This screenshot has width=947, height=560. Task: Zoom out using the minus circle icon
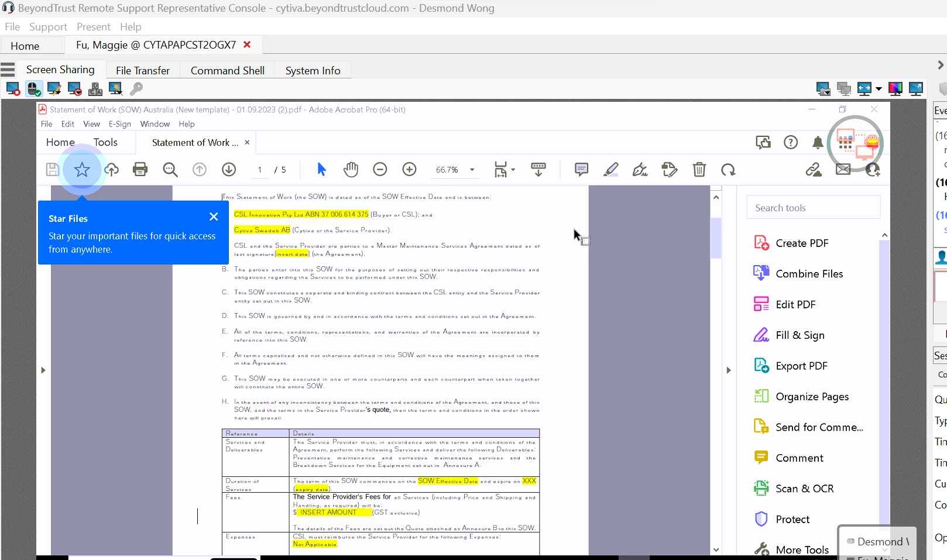point(380,170)
